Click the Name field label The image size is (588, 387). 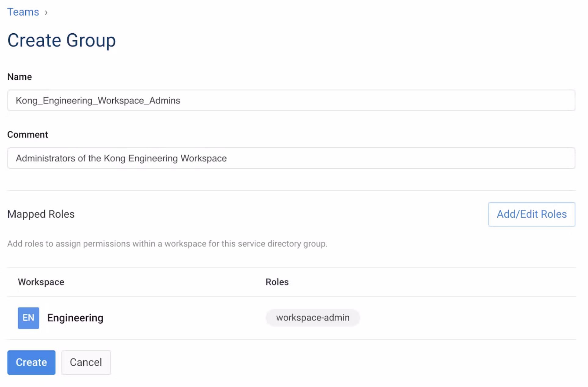[x=20, y=77]
